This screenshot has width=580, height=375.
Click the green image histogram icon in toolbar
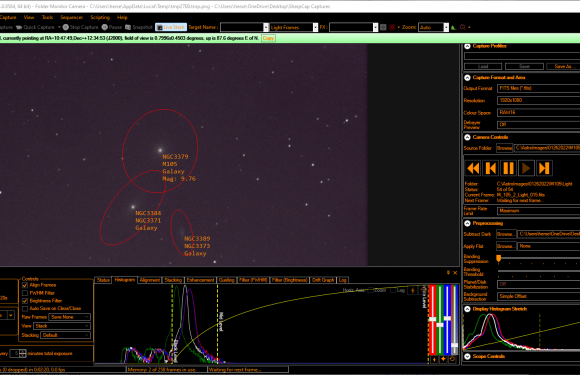(x=454, y=27)
